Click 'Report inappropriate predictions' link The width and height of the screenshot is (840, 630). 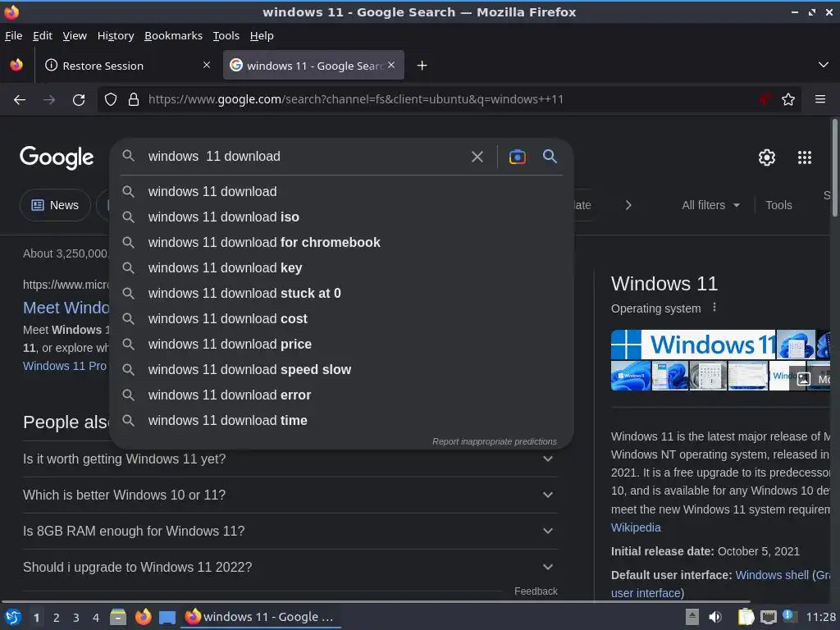[x=495, y=441]
